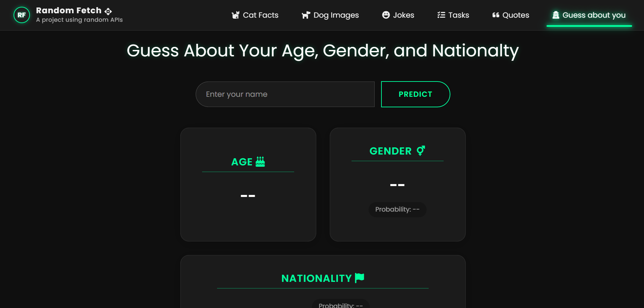Click the Age card's dashed value placeholder
Viewport: 644px width, 308px height.
click(248, 196)
